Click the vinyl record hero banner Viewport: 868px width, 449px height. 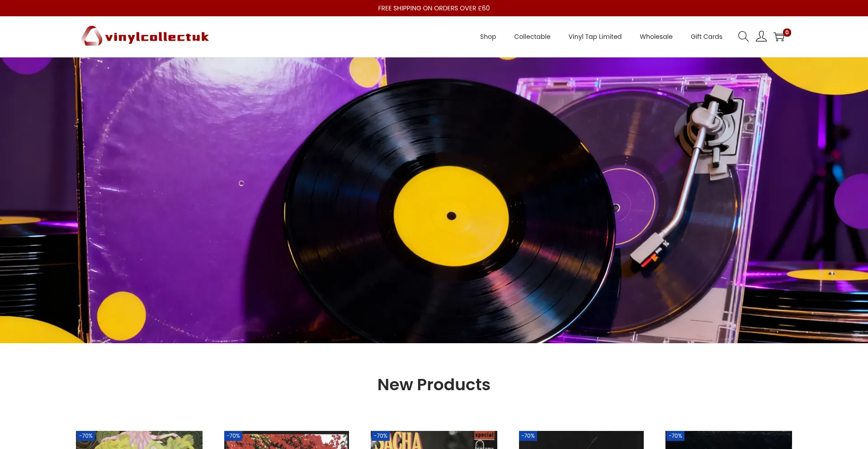click(x=434, y=200)
